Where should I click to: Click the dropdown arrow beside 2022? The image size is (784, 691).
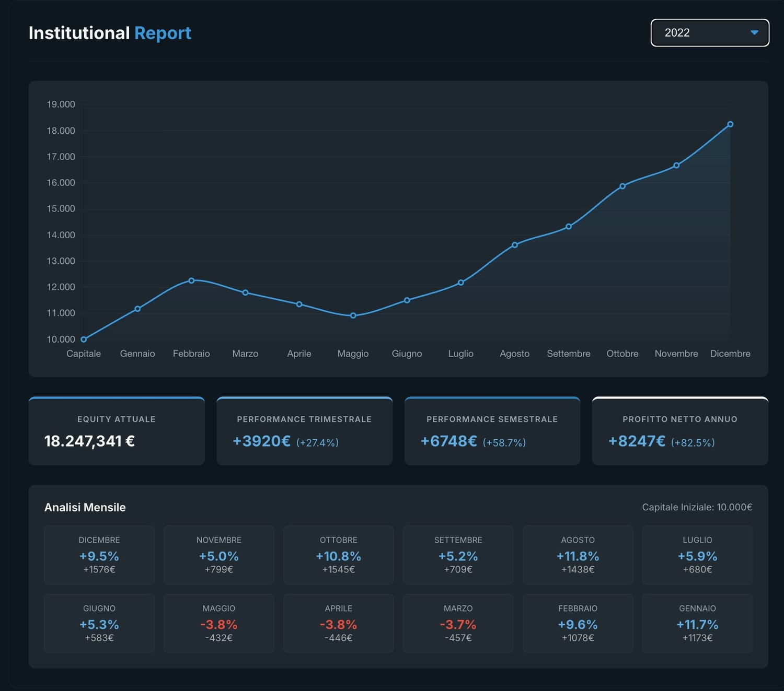pos(754,32)
